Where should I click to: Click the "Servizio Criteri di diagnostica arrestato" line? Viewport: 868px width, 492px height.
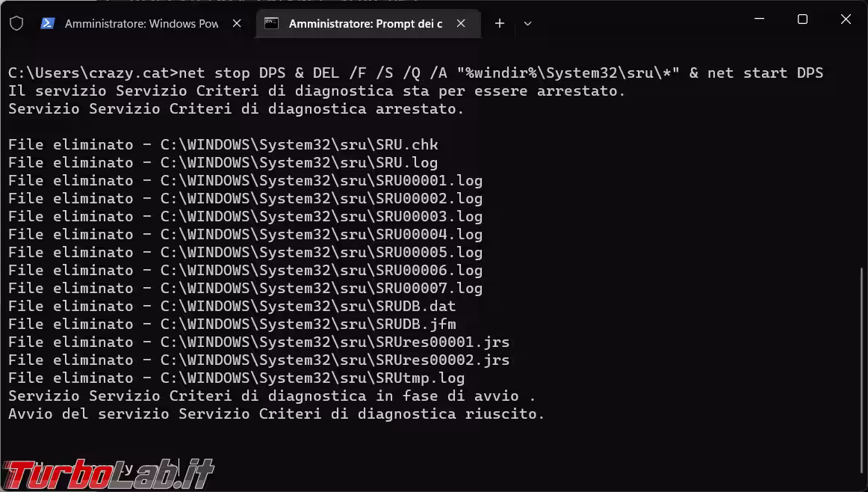[x=236, y=109]
